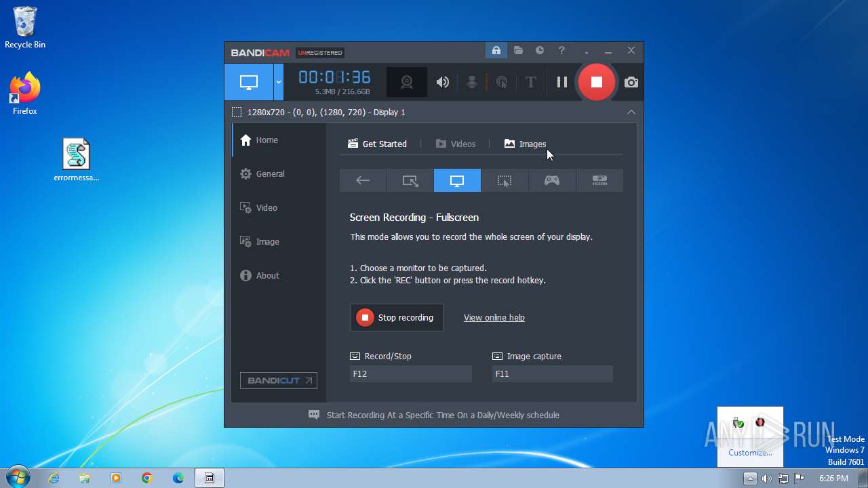Launch Internet Explorer from taskbar
The width and height of the screenshot is (868, 488).
point(54,478)
